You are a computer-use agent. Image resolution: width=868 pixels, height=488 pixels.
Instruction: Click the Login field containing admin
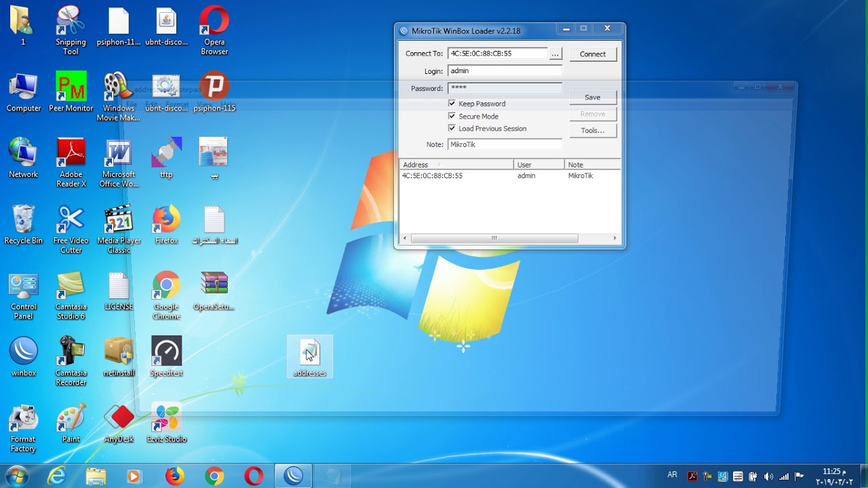505,70
